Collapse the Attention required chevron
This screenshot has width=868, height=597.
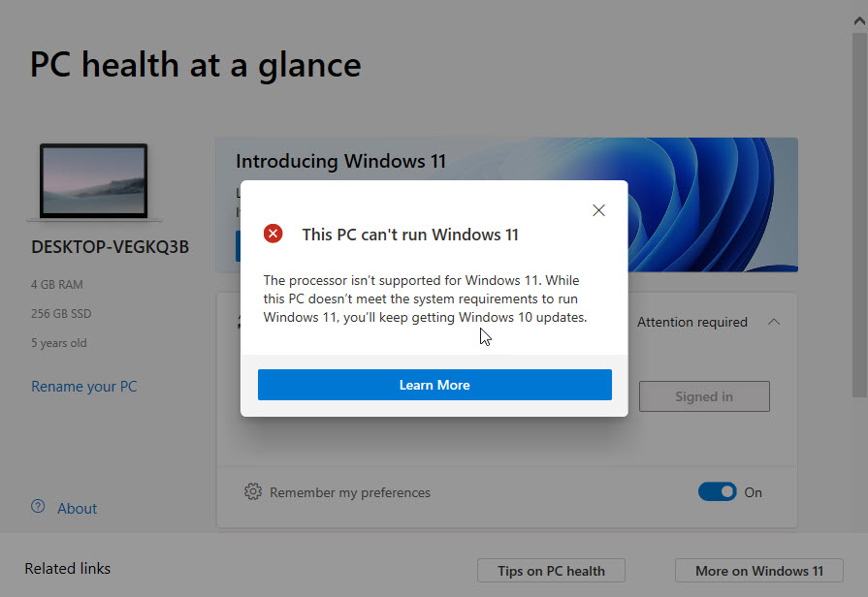tap(774, 322)
